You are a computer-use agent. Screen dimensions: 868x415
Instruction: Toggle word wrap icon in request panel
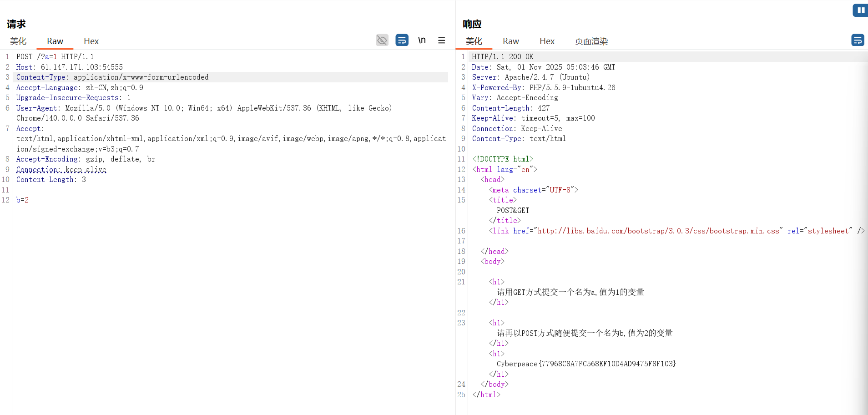coord(402,40)
